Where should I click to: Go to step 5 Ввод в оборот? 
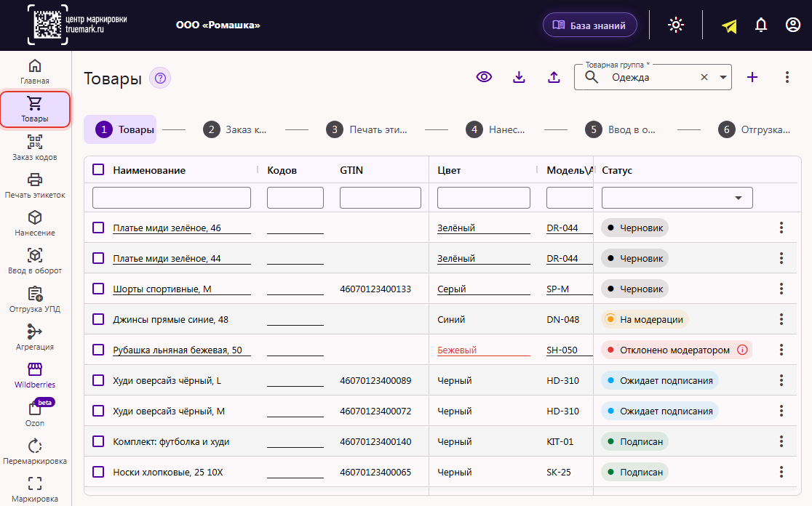(x=621, y=129)
